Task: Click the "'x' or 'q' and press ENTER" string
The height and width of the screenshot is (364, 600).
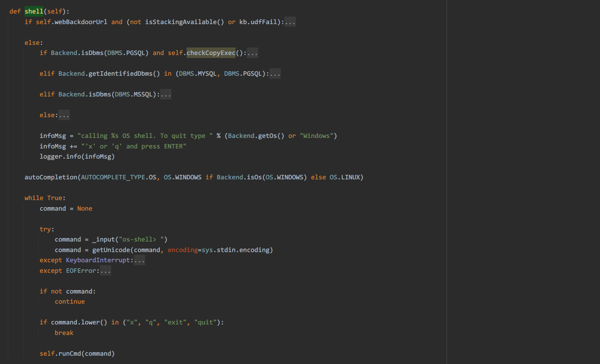Action: pos(134,146)
